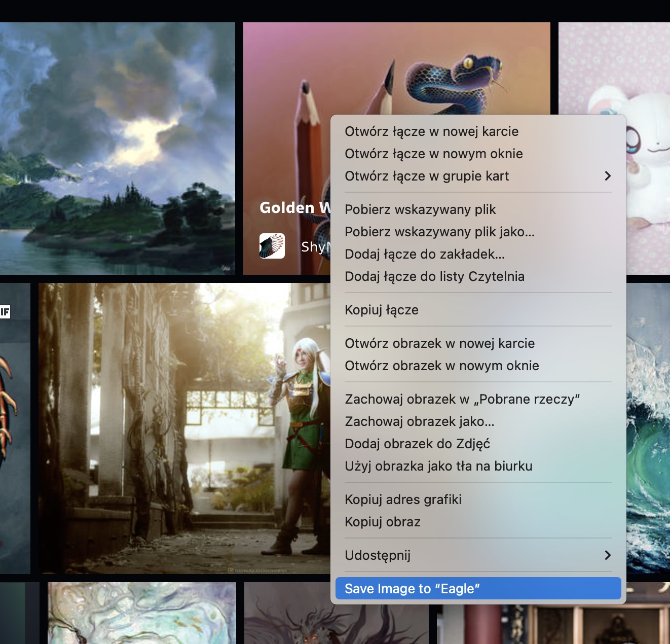The image size is (670, 644).
Task: Click "Dodaj łącze do zakładek…"
Action: click(478, 254)
